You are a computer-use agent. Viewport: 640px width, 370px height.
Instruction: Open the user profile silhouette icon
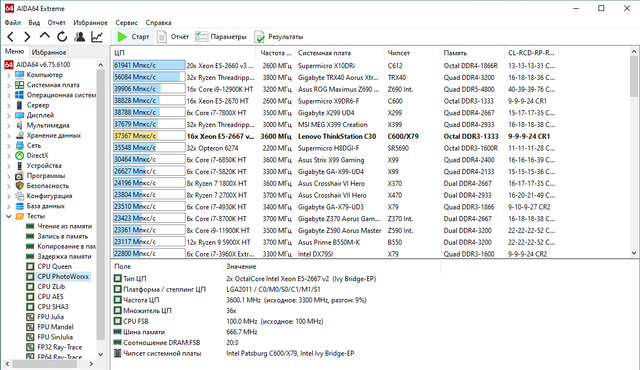click(x=80, y=37)
